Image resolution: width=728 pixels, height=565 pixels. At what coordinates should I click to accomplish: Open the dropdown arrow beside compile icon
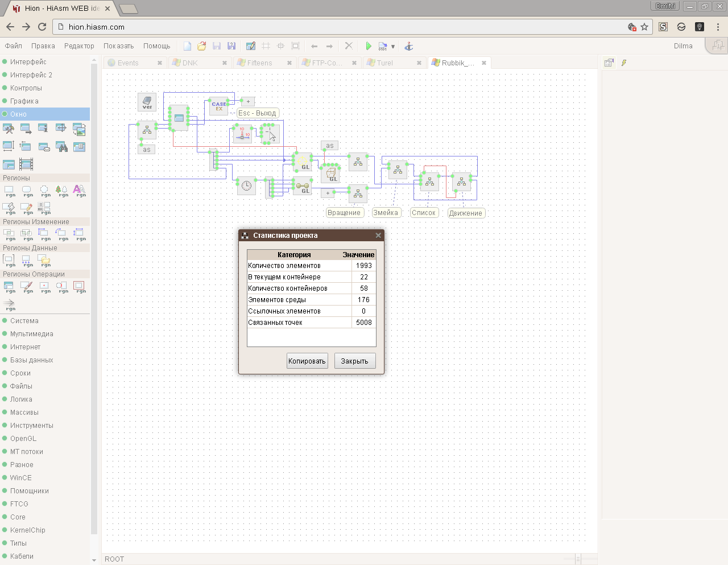(x=393, y=47)
